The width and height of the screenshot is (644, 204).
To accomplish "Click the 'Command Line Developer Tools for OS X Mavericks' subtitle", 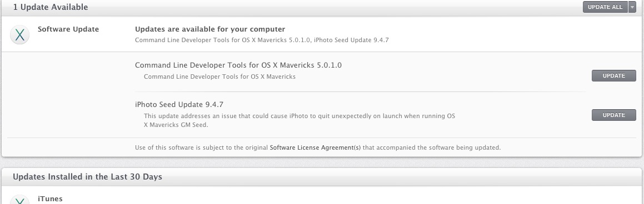I will pos(219,76).
